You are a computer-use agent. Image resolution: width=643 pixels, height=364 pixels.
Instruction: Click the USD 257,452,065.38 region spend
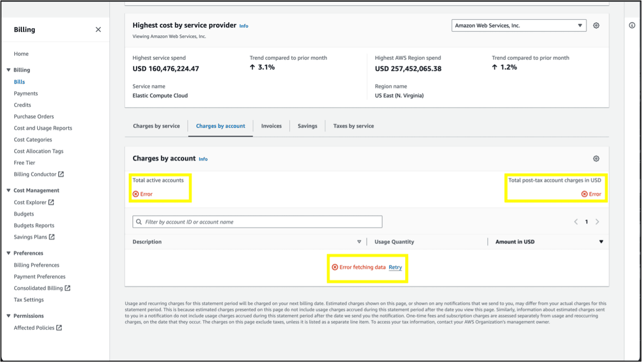pos(408,69)
